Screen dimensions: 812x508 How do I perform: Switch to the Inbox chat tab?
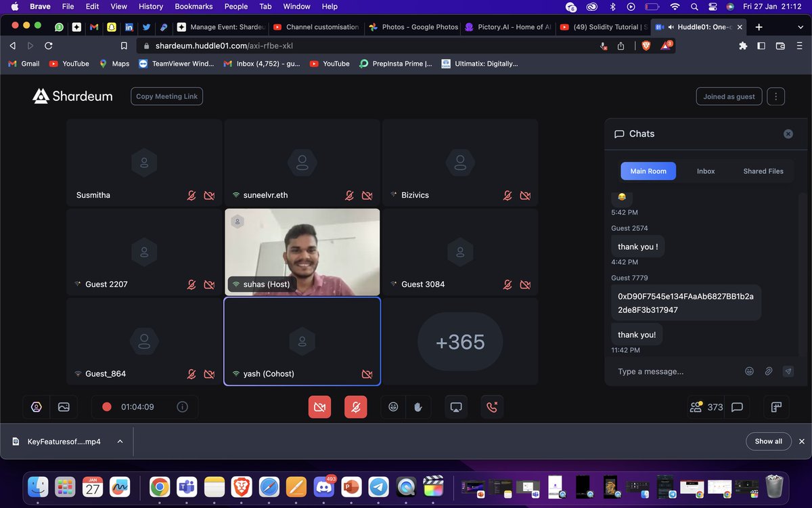(x=706, y=171)
